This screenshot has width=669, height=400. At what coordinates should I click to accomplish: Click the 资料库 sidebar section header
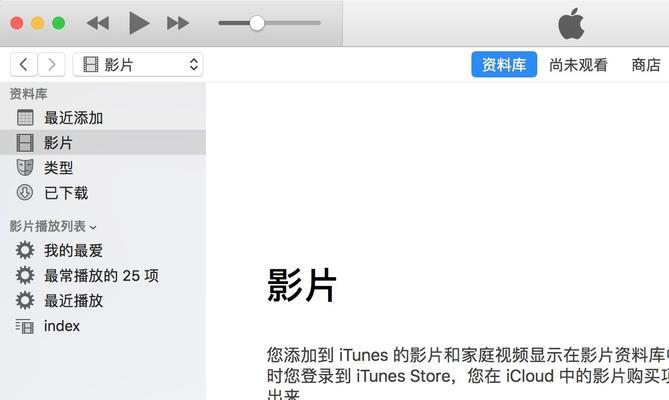29,94
